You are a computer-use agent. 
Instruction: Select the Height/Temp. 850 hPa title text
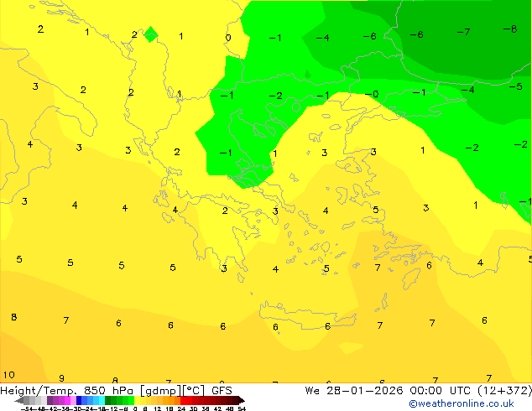tap(68, 391)
